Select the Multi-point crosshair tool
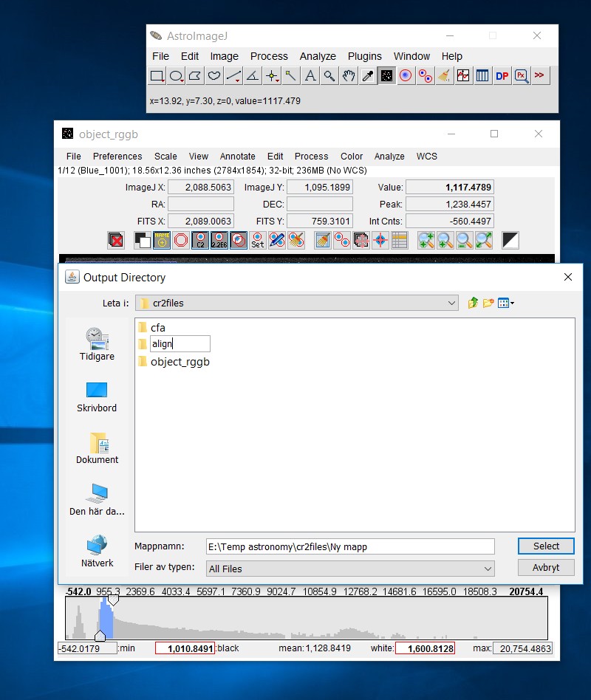 click(272, 76)
